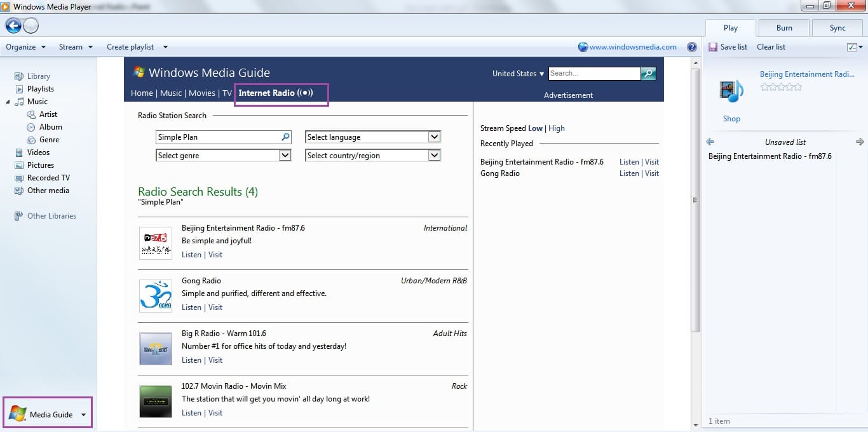Select Beijing Entertainment Radio in Unsaved list
Screen dimensions: 868x432
(x=770, y=156)
